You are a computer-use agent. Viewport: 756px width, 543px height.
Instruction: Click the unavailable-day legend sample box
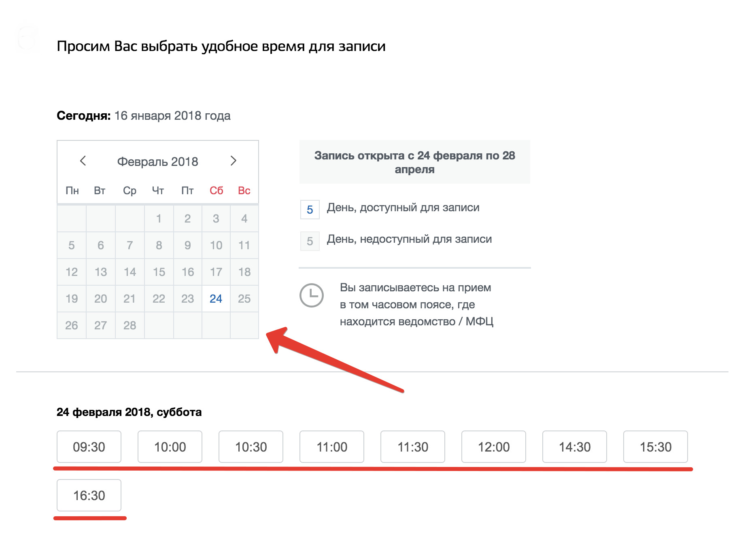310,241
